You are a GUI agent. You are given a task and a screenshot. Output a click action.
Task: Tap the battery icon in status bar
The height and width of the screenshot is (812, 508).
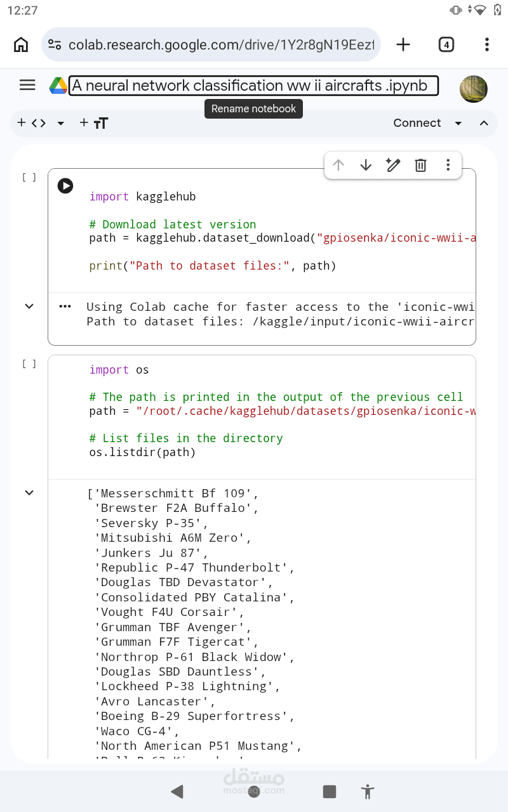click(498, 10)
